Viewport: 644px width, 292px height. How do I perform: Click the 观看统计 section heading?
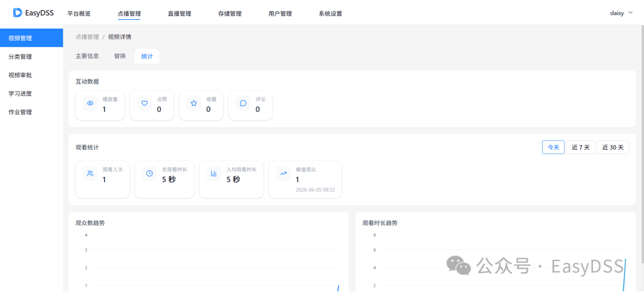tap(87, 147)
